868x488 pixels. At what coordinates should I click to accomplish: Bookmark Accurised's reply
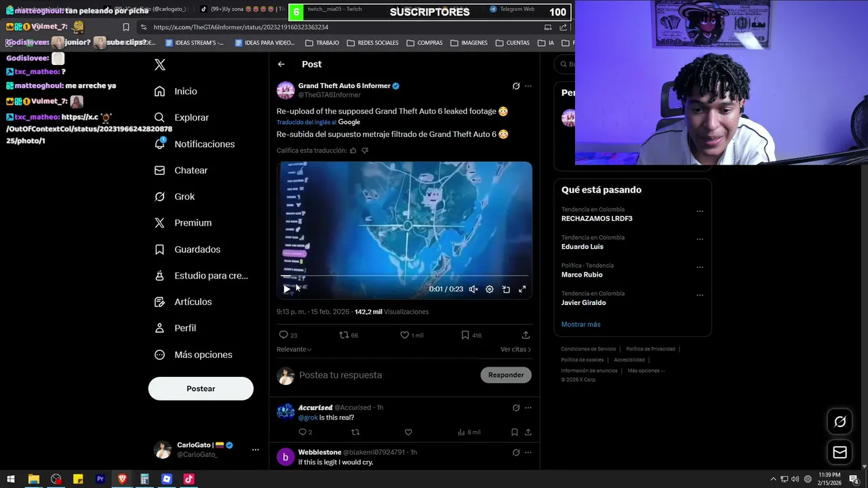click(515, 432)
